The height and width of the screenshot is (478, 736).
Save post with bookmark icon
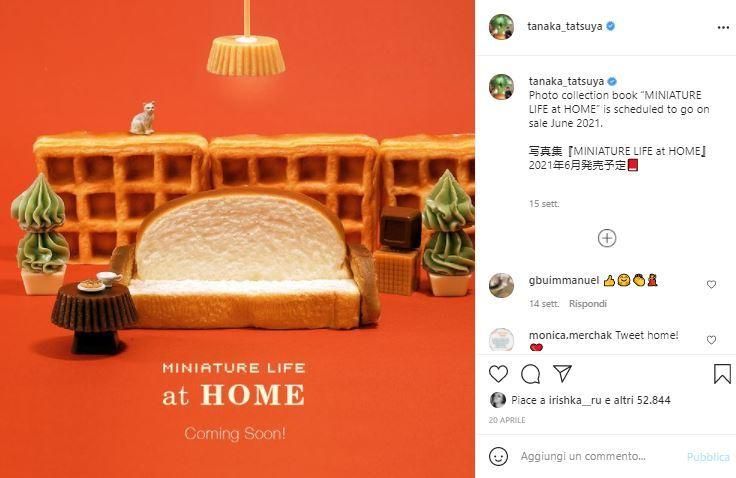point(722,374)
